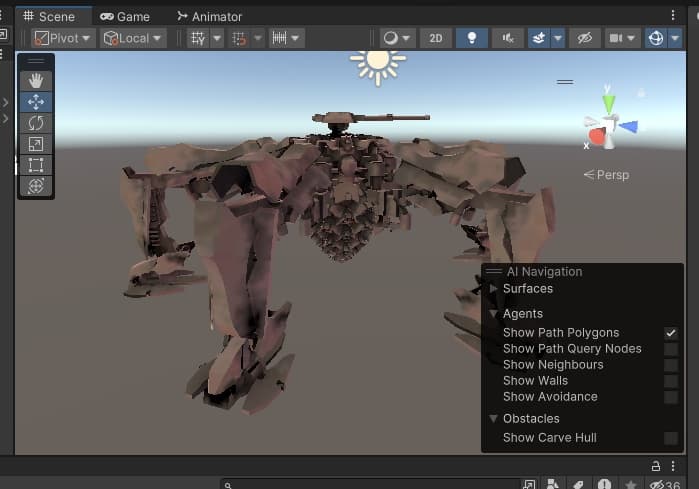
Task: Select the Move tool
Action: pos(37,101)
